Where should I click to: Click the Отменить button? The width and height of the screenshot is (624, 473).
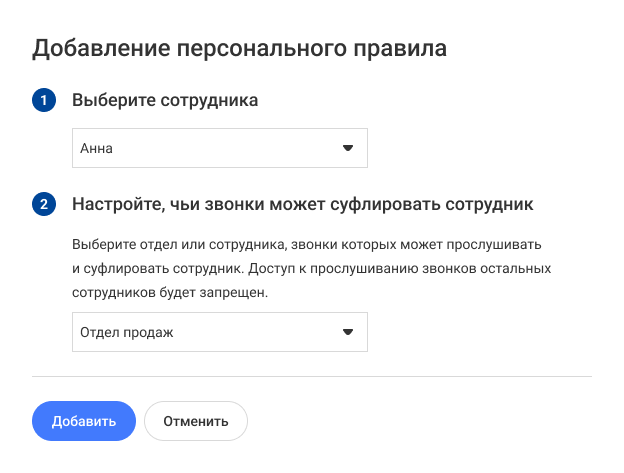tap(196, 421)
